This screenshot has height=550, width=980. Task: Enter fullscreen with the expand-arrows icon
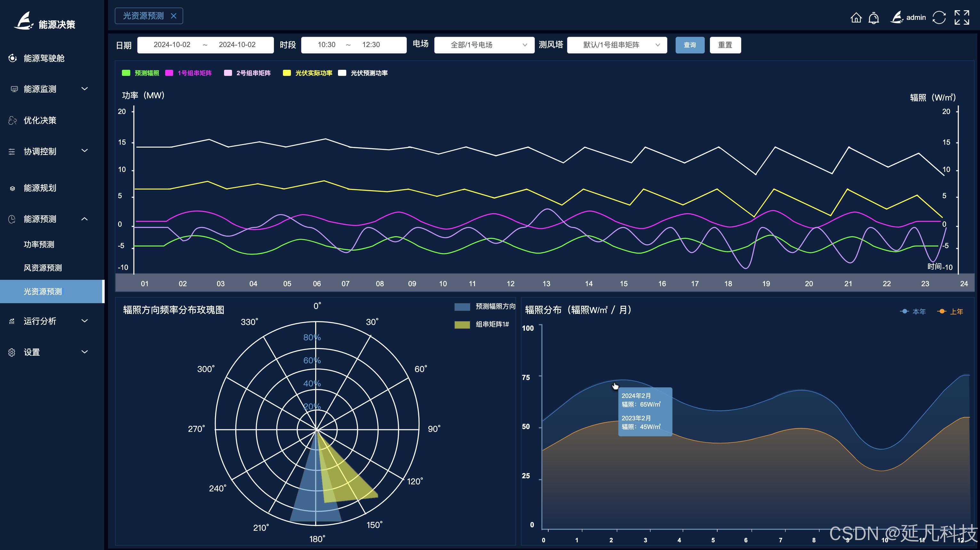(x=962, y=18)
